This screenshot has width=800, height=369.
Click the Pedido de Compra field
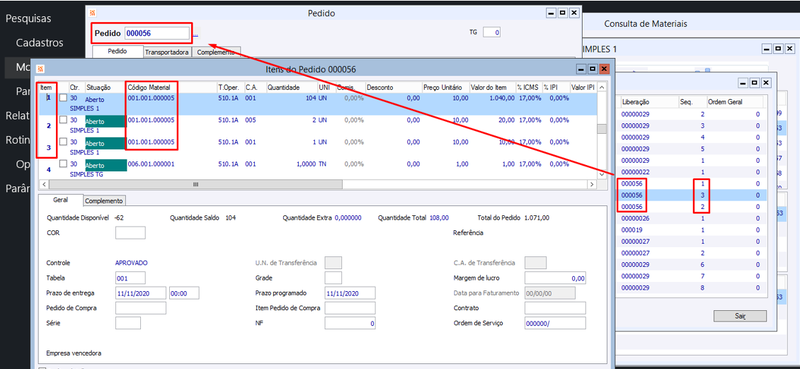(x=141, y=308)
